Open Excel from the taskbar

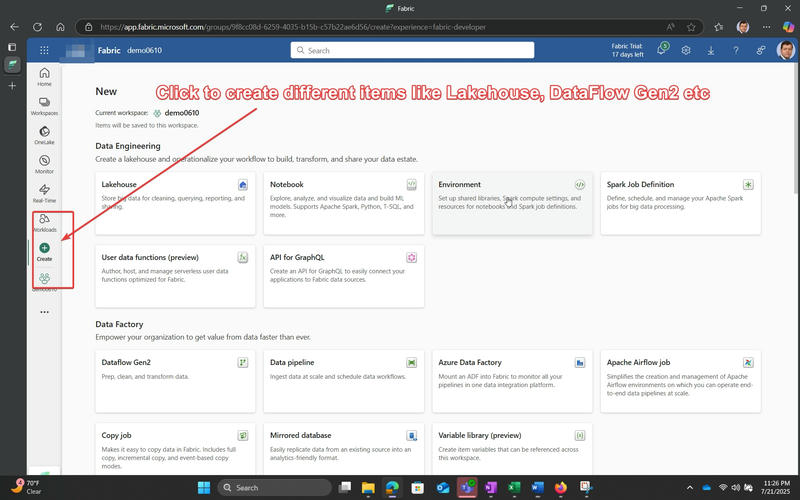coord(514,488)
